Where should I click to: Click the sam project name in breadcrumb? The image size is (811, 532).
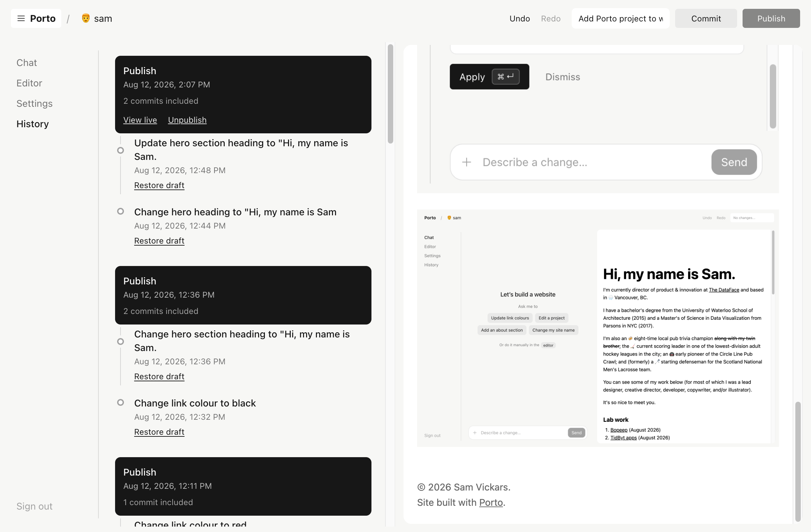pyautogui.click(x=103, y=18)
